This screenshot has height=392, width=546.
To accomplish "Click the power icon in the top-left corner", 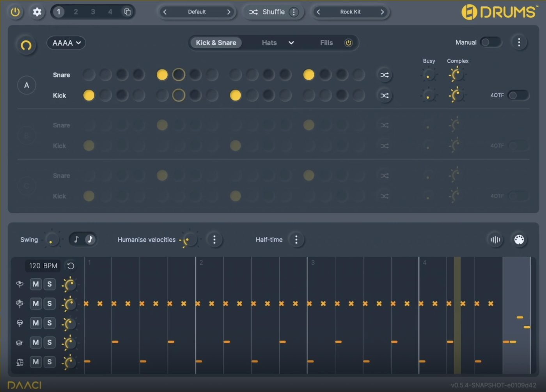I will click(16, 12).
